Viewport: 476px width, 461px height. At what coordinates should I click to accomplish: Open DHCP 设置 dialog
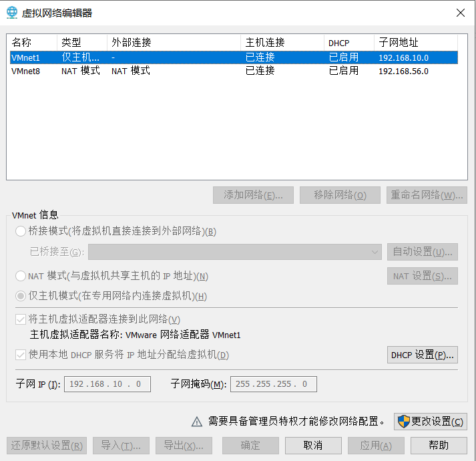[423, 355]
